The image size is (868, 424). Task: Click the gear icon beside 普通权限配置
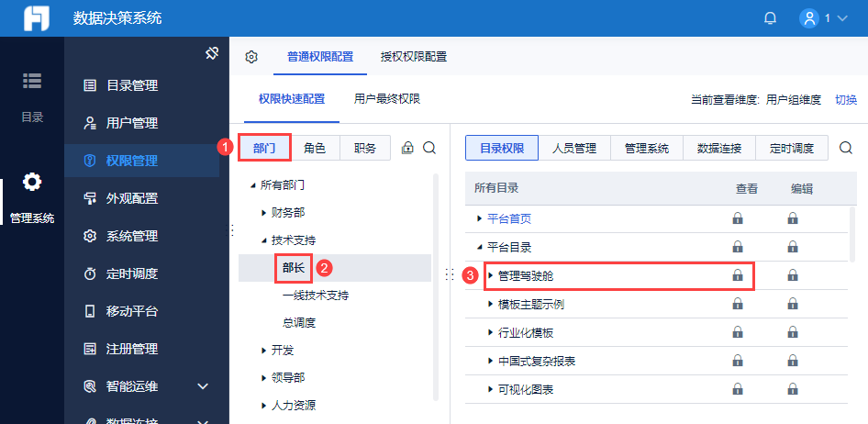click(251, 57)
